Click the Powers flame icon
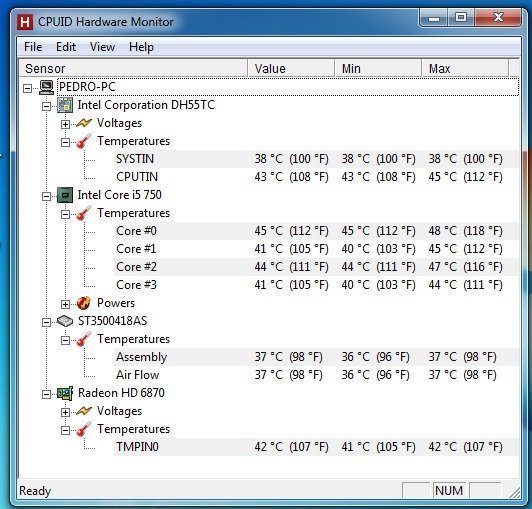532x509 pixels. click(x=84, y=303)
